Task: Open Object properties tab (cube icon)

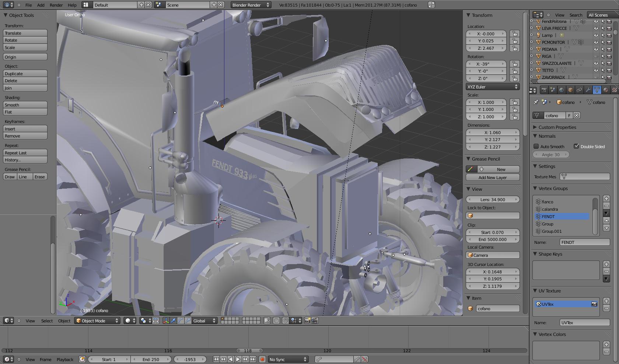Action: [570, 90]
